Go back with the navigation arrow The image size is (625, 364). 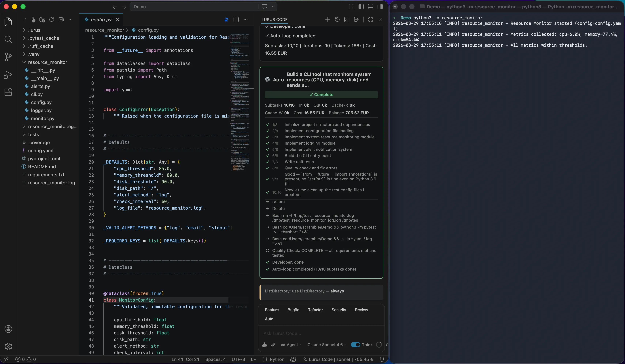115,7
